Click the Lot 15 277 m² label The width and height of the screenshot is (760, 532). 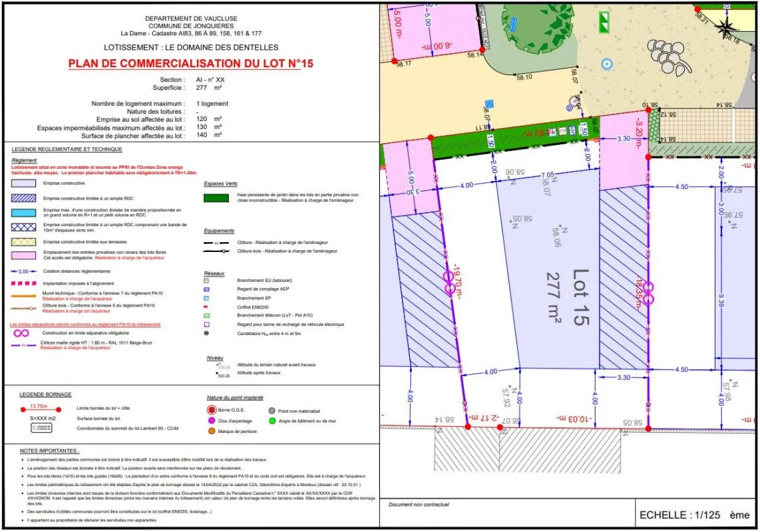coord(564,297)
